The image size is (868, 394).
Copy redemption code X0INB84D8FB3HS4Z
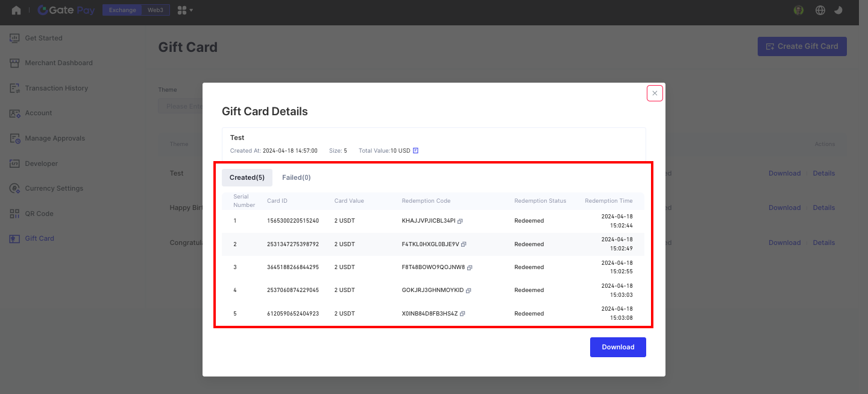462,314
